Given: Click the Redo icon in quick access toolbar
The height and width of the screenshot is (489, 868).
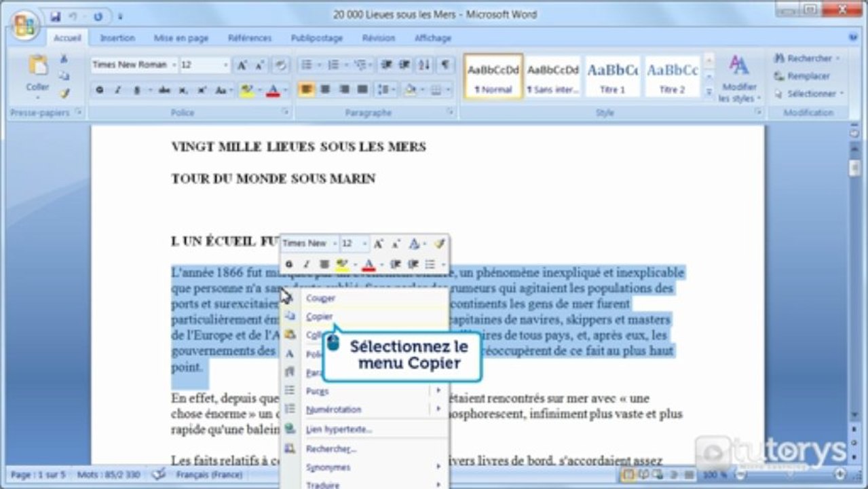Looking at the screenshot, I should (x=98, y=16).
